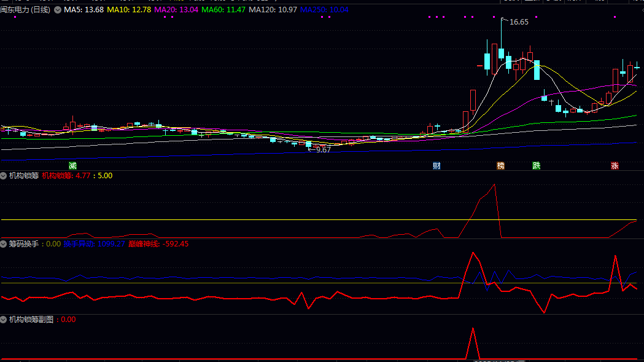
Task: Expand the 机构锁筹 indicator panel menu
Action: tap(4, 176)
